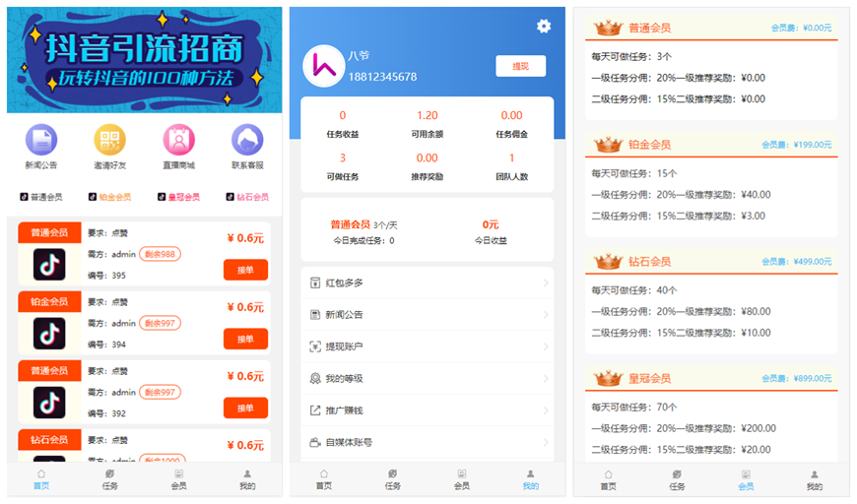Tap the 联系客服 support icon
The image size is (857, 504).
tap(247, 141)
